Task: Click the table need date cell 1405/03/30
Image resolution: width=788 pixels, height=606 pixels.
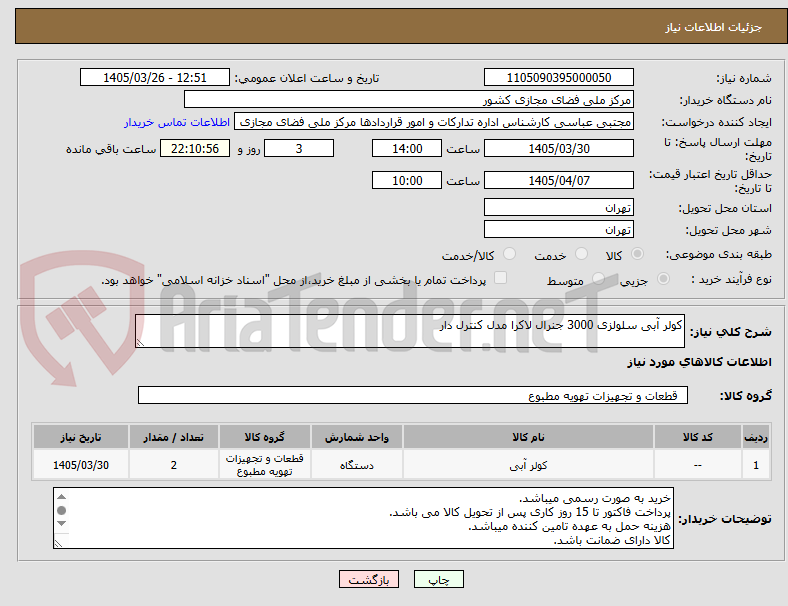Action: coord(81,465)
